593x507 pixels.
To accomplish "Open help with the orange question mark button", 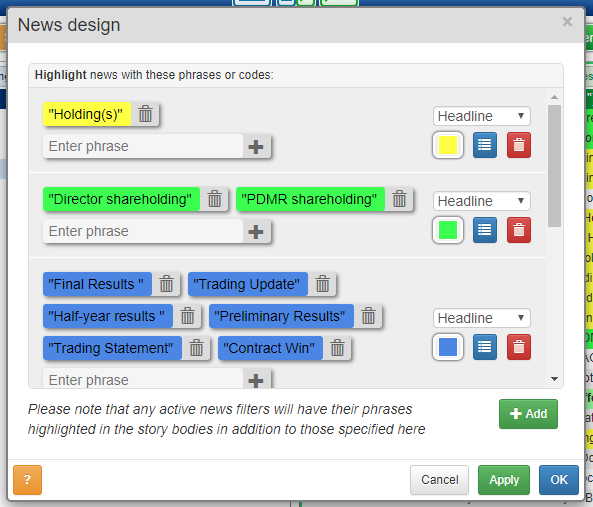I will click(x=28, y=480).
